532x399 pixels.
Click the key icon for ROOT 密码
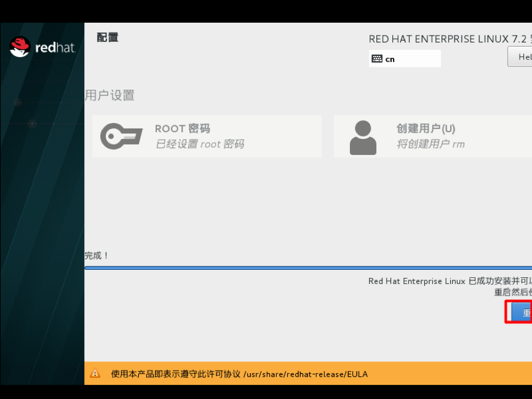[121, 136]
